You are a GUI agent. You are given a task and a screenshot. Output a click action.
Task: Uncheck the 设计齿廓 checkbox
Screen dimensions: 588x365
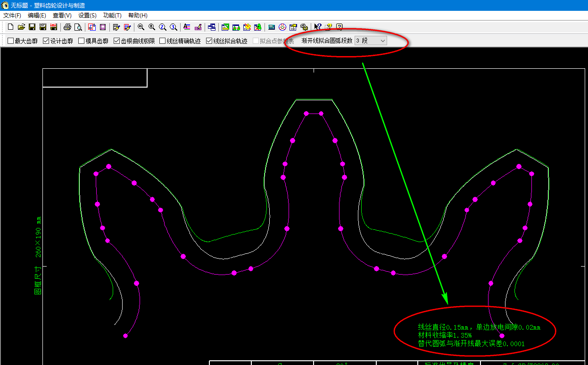pos(46,41)
